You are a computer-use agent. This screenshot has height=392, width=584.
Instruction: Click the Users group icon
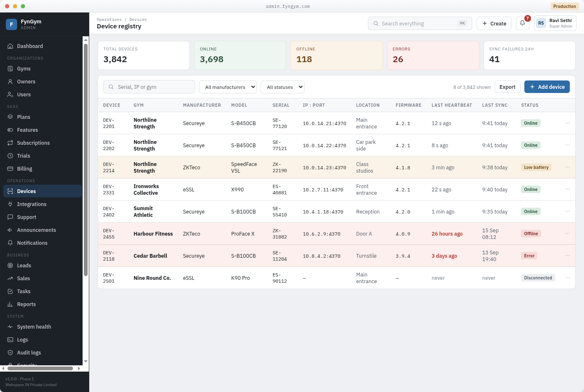coord(10,95)
